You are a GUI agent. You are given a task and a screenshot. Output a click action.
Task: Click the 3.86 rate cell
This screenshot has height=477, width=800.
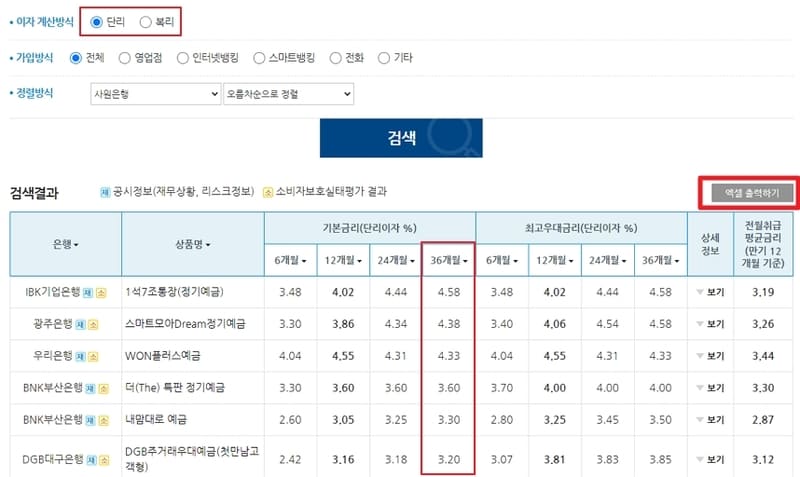click(343, 324)
